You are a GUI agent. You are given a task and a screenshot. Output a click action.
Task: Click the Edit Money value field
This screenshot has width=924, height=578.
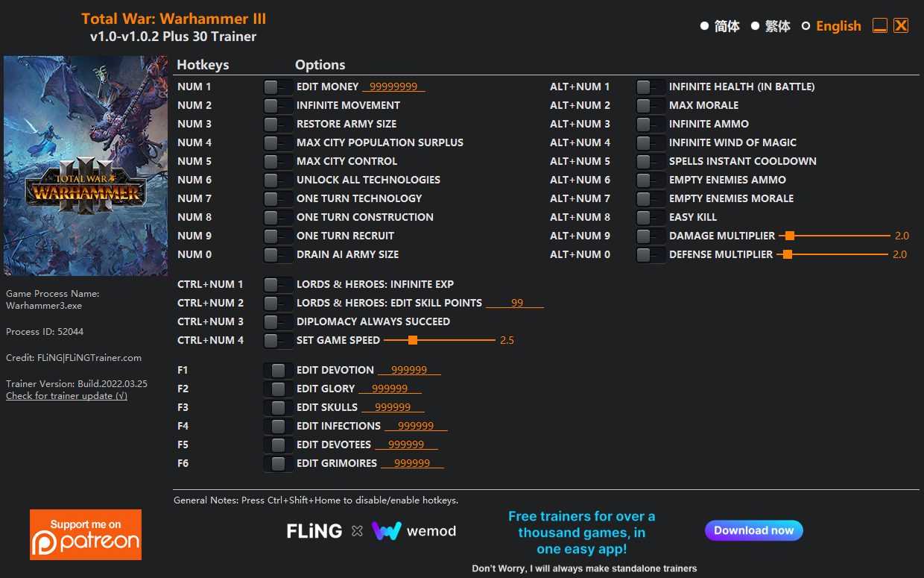393,87
